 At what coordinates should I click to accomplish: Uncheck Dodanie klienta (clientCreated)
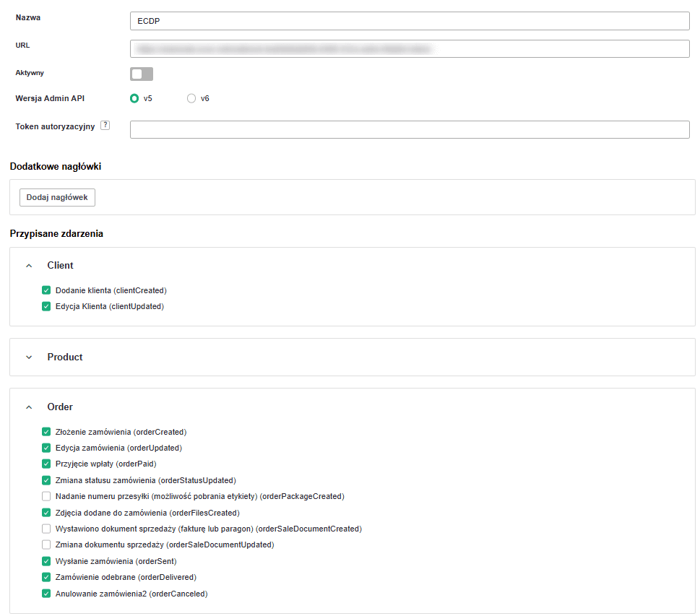[x=46, y=290]
